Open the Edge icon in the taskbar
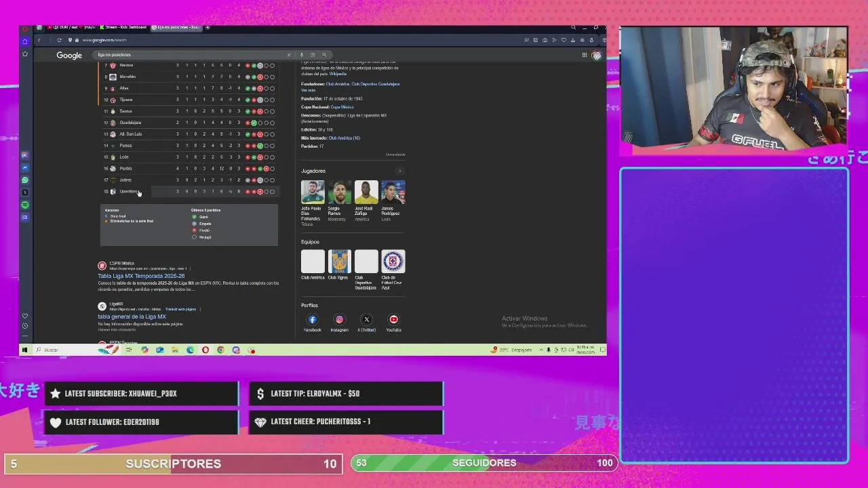The height and width of the screenshot is (488, 868). 190,350
